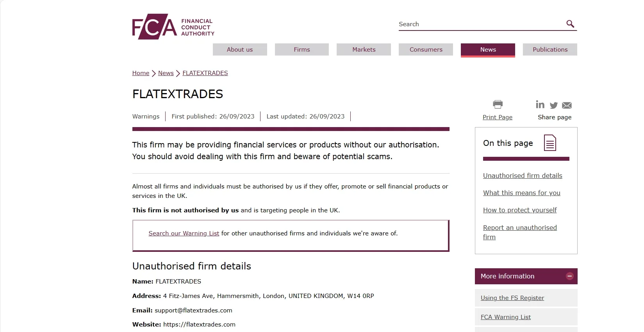This screenshot has width=644, height=332.
Task: Select the Markets menu item
Action: pos(364,50)
